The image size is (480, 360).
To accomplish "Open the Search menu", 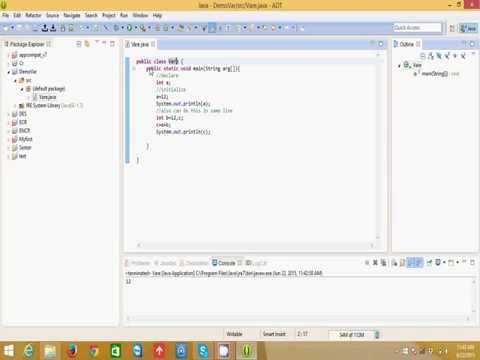I will [91, 15].
